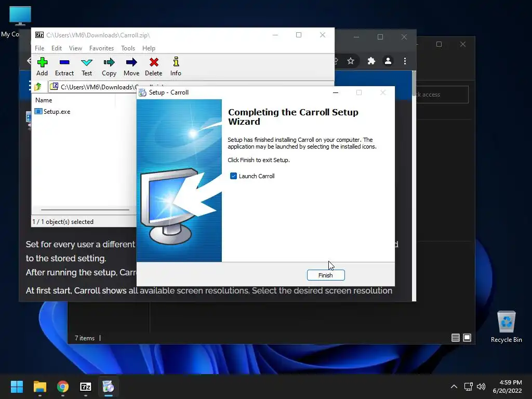Click the red Delete icon in 7-Zip
This screenshot has width=532, height=399.
pyautogui.click(x=154, y=66)
